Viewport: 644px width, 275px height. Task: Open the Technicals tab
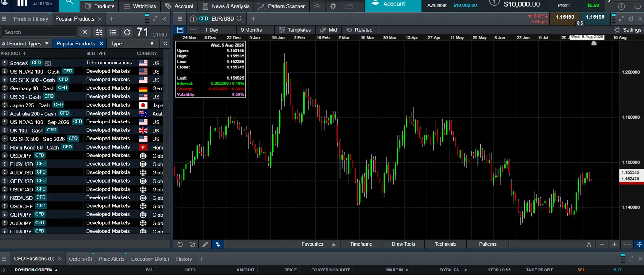pos(446,244)
